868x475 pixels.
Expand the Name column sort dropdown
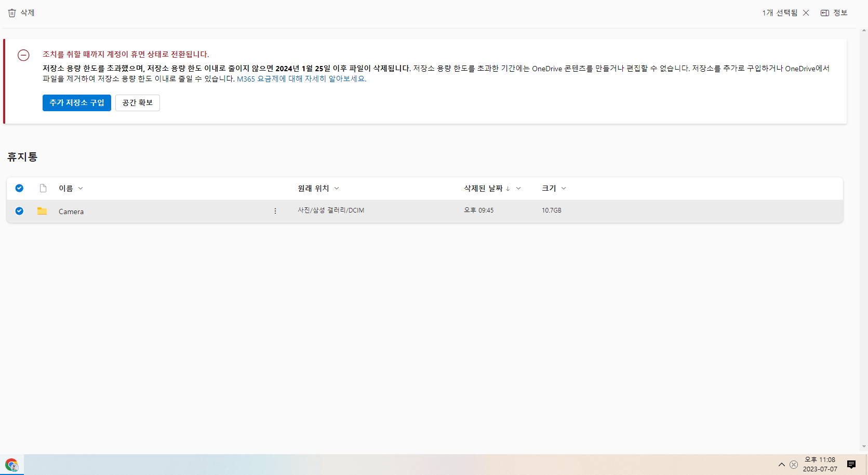[x=81, y=189]
